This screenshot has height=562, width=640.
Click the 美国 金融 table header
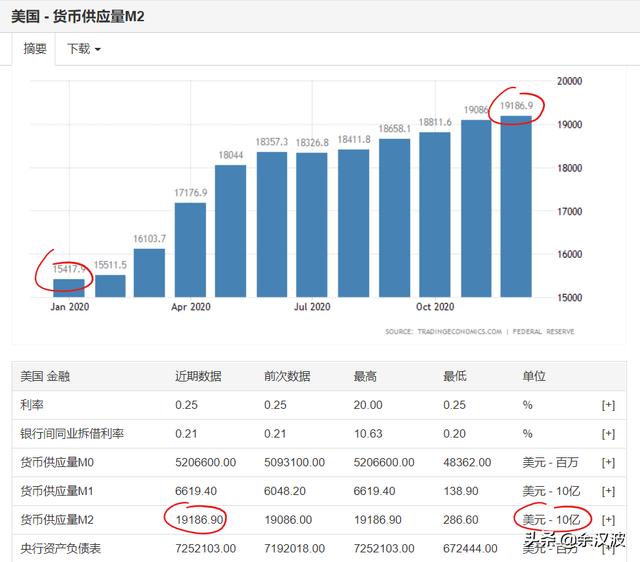[45, 376]
